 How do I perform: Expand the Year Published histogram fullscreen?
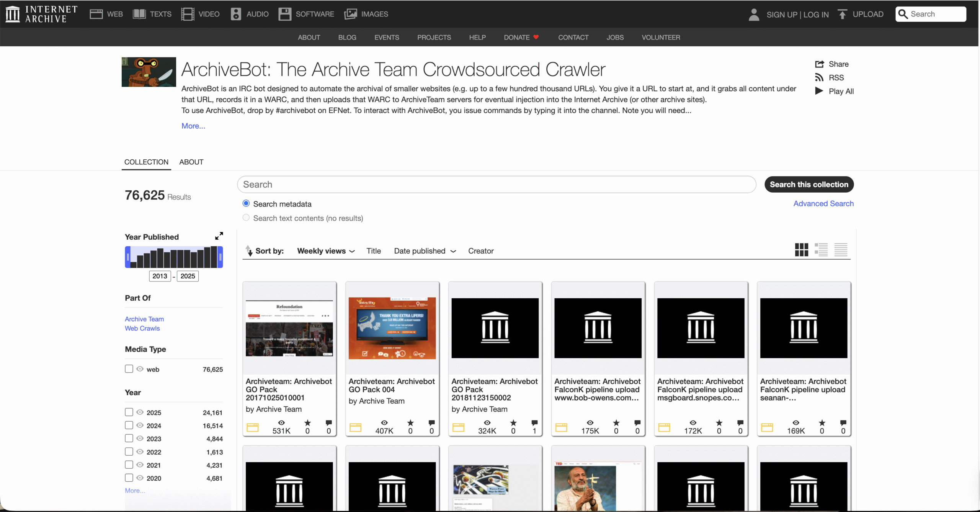219,236
